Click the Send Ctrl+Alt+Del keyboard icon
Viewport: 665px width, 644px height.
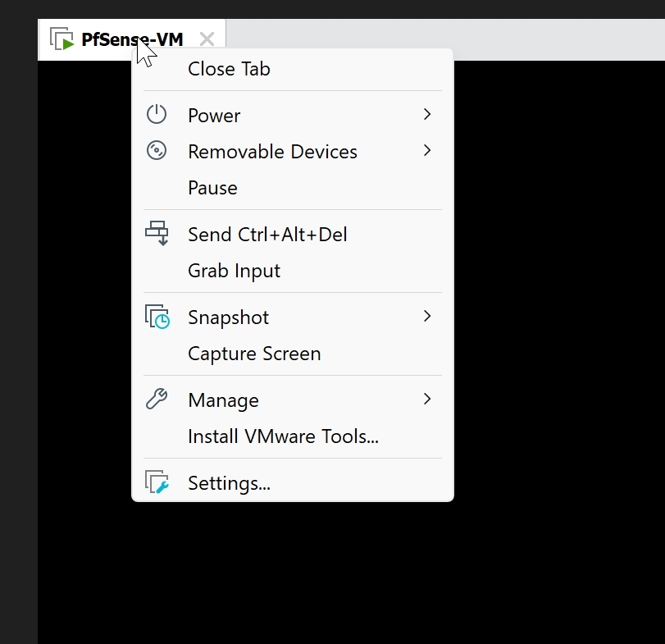tap(157, 233)
